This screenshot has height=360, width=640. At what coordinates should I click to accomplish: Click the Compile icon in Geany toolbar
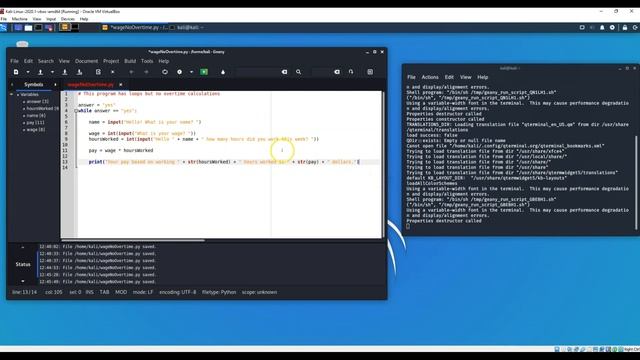pyautogui.click(x=164, y=72)
